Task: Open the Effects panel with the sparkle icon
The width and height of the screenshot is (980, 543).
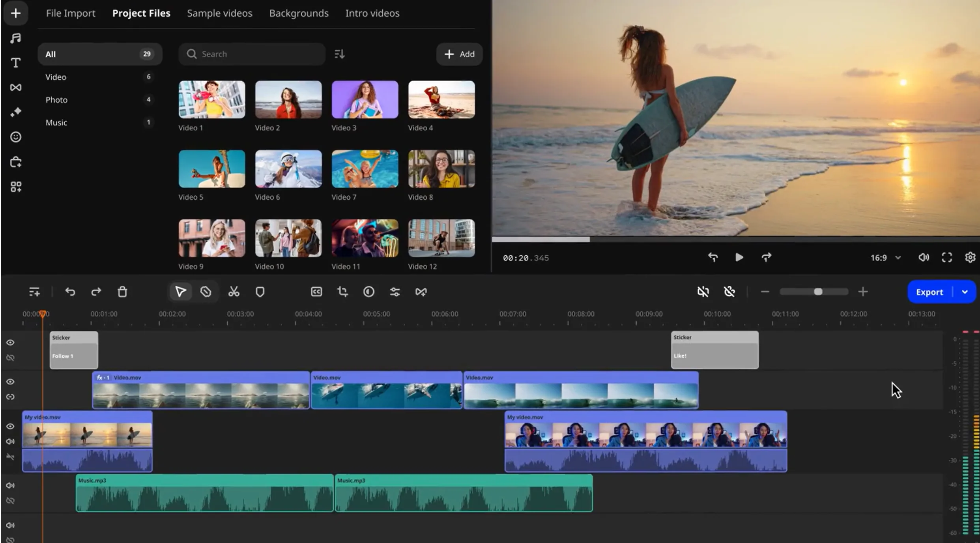Action: pyautogui.click(x=15, y=112)
